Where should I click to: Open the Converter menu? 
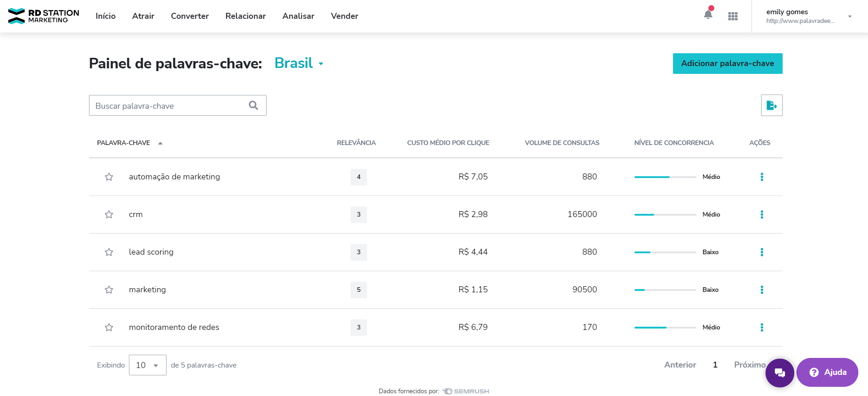[x=189, y=16]
